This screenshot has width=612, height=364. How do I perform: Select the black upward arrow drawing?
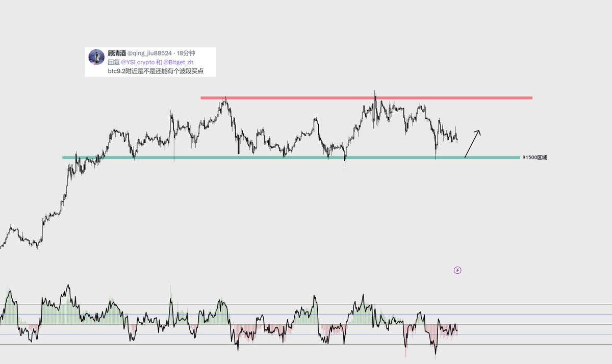click(x=472, y=143)
